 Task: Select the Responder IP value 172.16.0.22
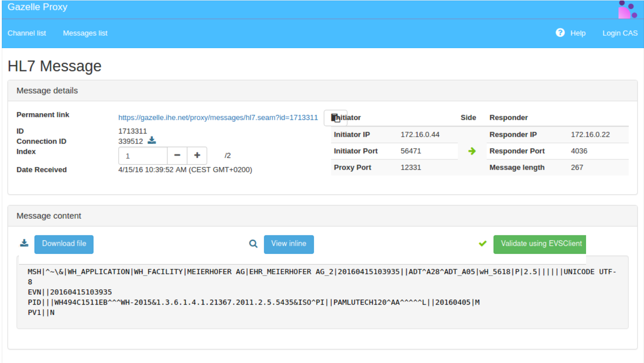(x=590, y=134)
